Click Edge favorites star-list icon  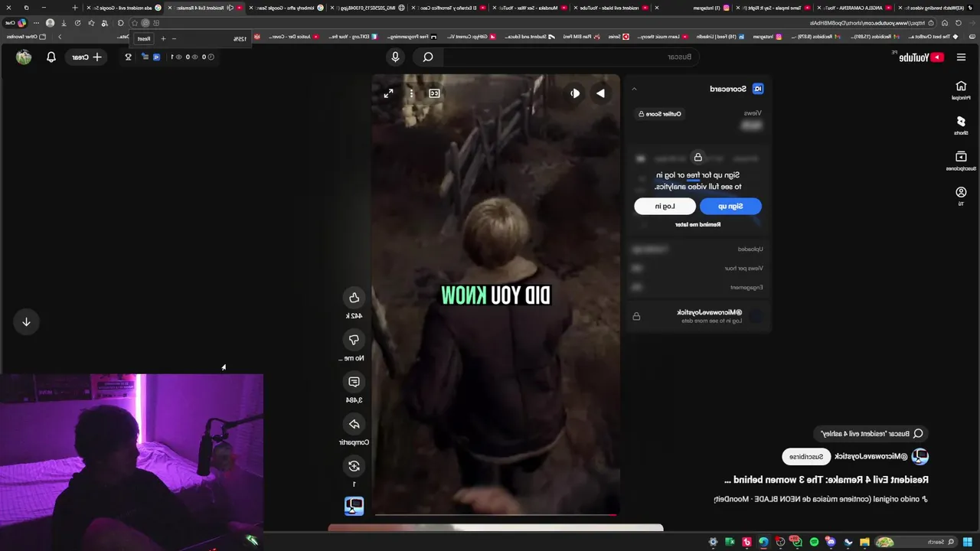(x=91, y=23)
